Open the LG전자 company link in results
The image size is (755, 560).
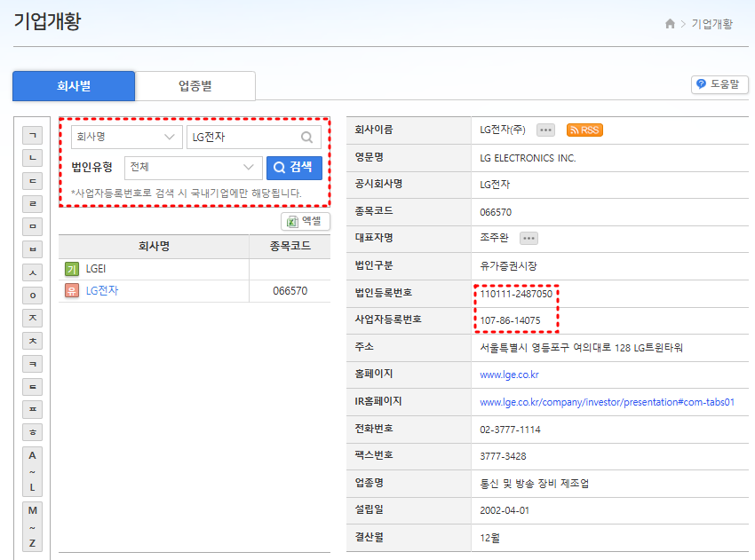pos(102,290)
